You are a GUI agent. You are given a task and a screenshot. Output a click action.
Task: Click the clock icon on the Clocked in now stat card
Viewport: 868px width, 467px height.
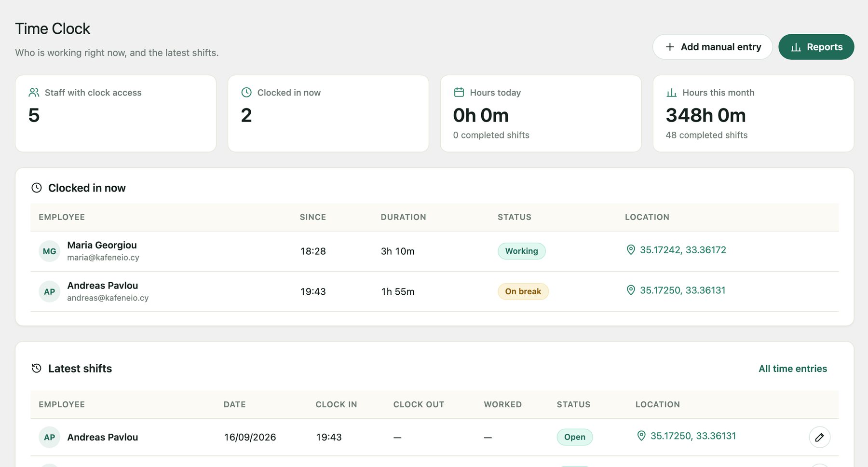pos(246,93)
